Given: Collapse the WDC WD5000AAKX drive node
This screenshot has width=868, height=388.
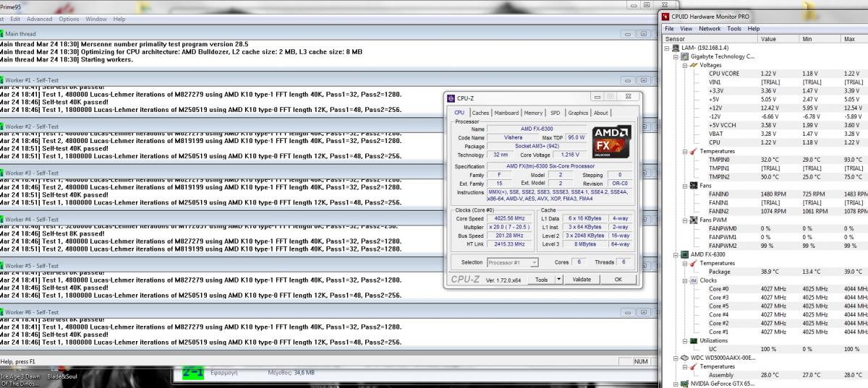Looking at the screenshot, I should coord(676,358).
